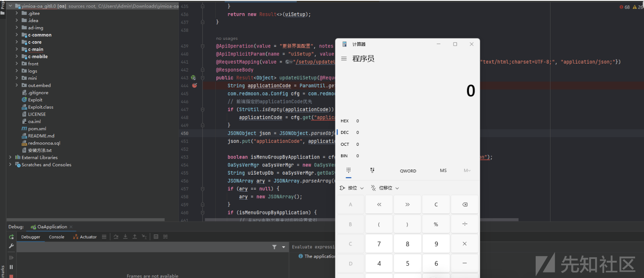The width and height of the screenshot is (644, 278).
Task: Open the Exploit.class file
Action: click(41, 107)
